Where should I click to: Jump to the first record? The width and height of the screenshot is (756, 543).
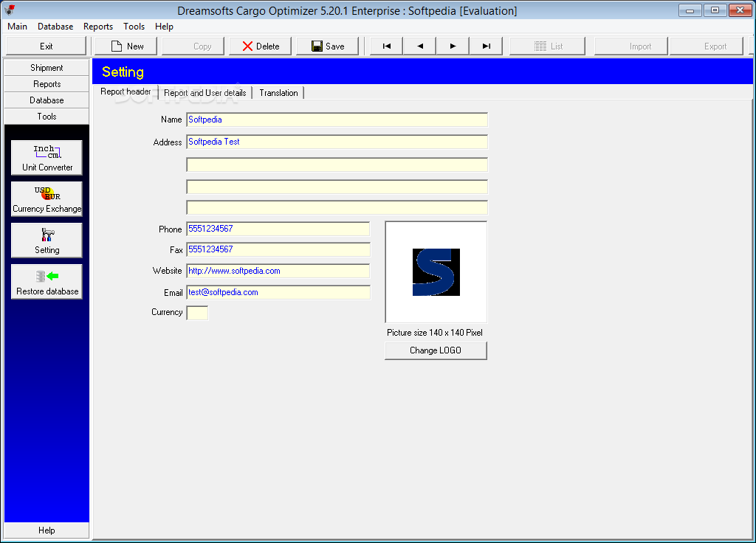(x=386, y=46)
